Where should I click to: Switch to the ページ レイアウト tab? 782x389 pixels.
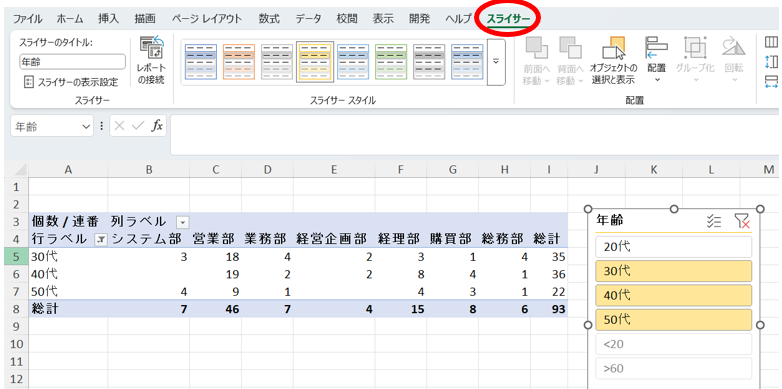(x=207, y=19)
